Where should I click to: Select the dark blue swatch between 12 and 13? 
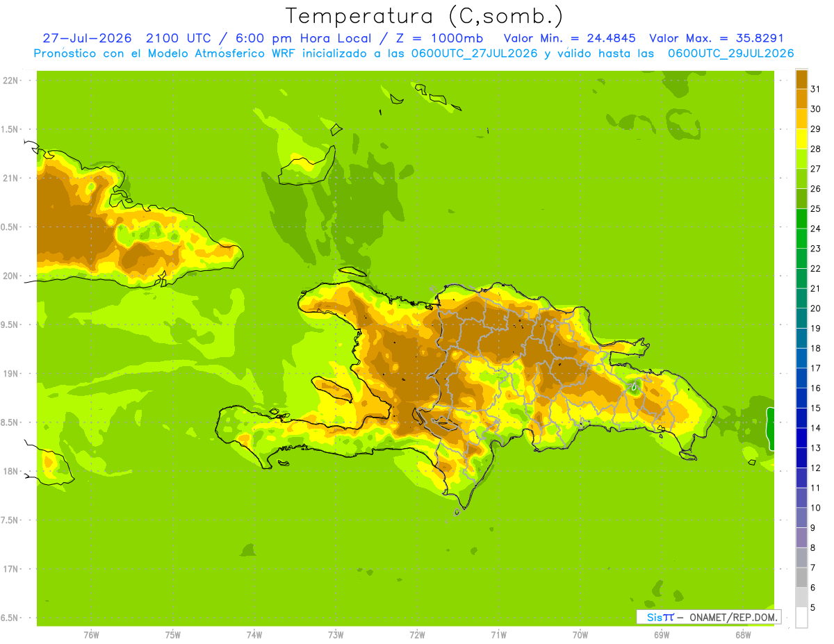[x=801, y=457]
